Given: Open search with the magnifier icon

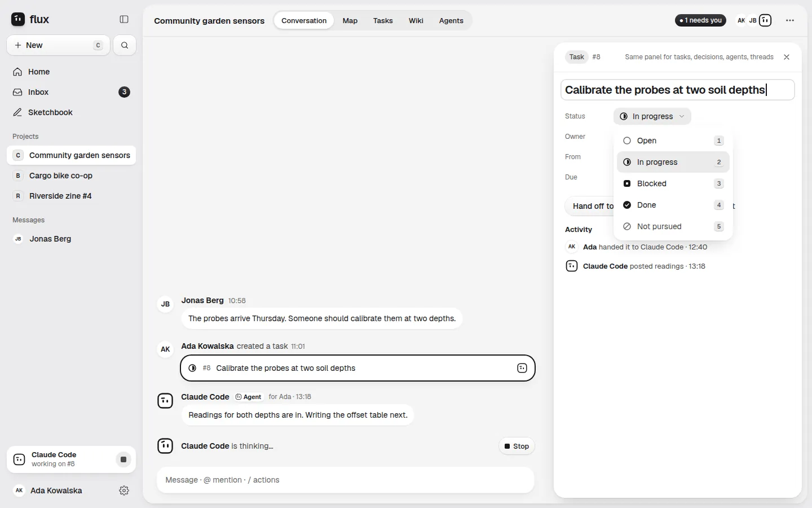Looking at the screenshot, I should point(125,45).
